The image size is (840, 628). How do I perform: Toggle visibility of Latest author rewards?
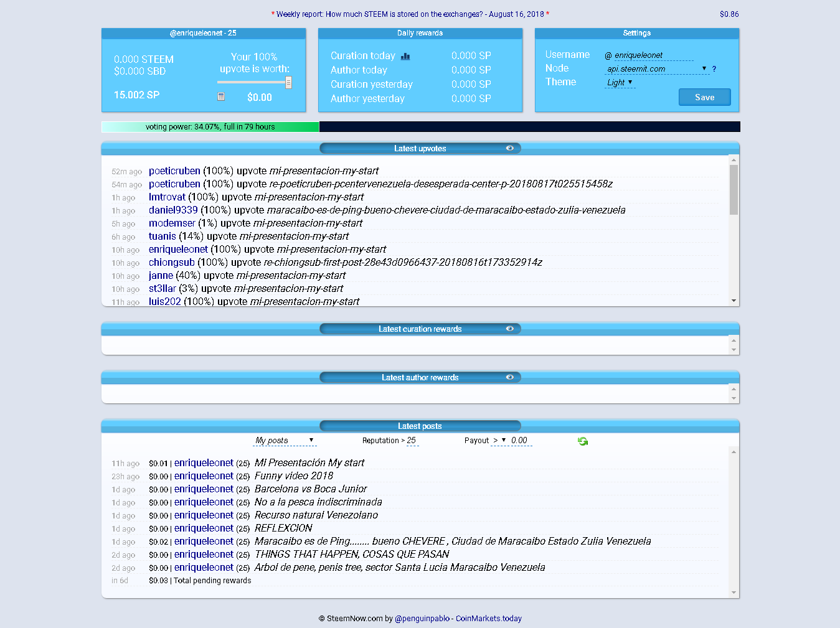click(x=510, y=377)
